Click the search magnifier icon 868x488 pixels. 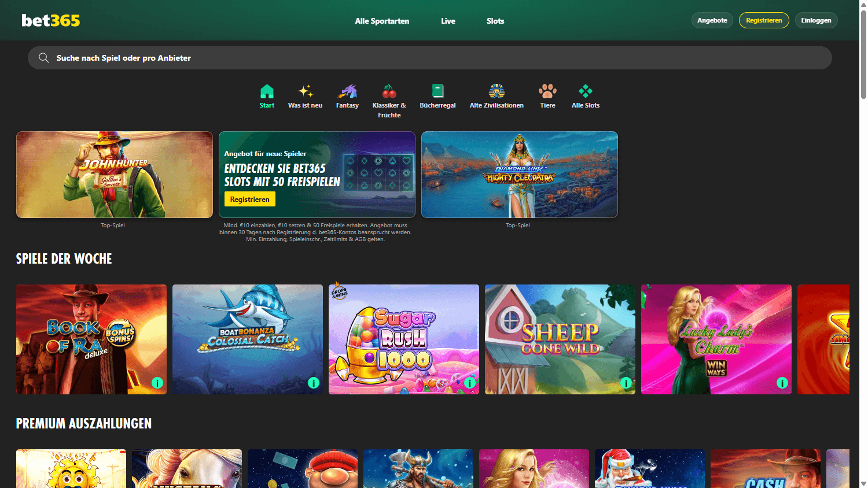43,58
